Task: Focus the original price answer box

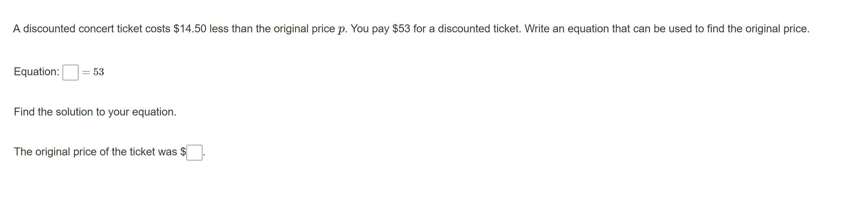Action: (194, 152)
